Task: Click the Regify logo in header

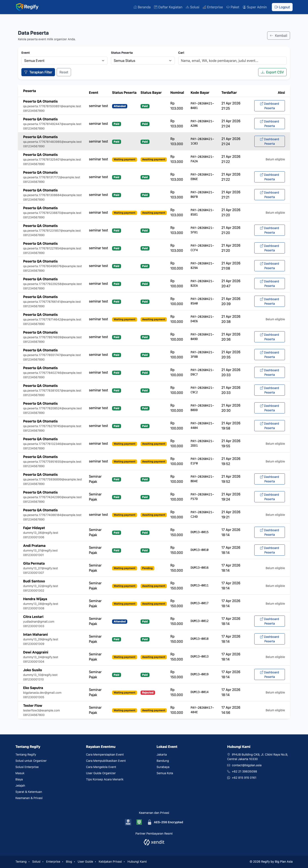Action: 27,7
